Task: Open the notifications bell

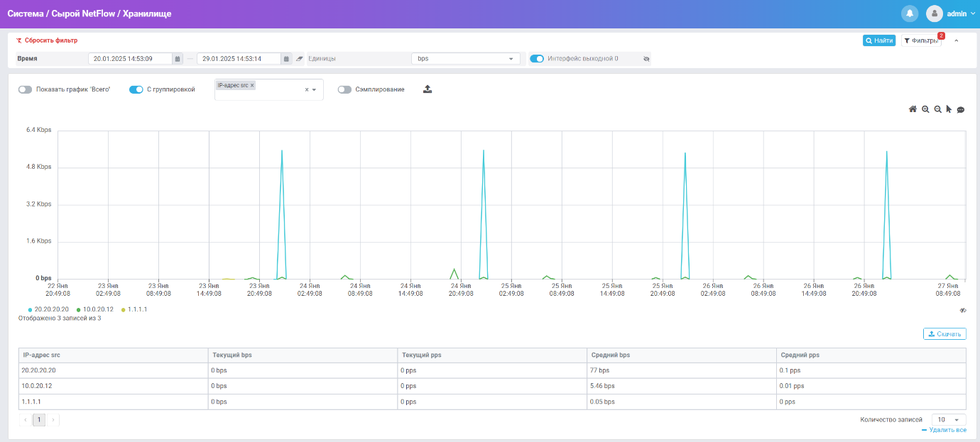Action: coord(909,13)
